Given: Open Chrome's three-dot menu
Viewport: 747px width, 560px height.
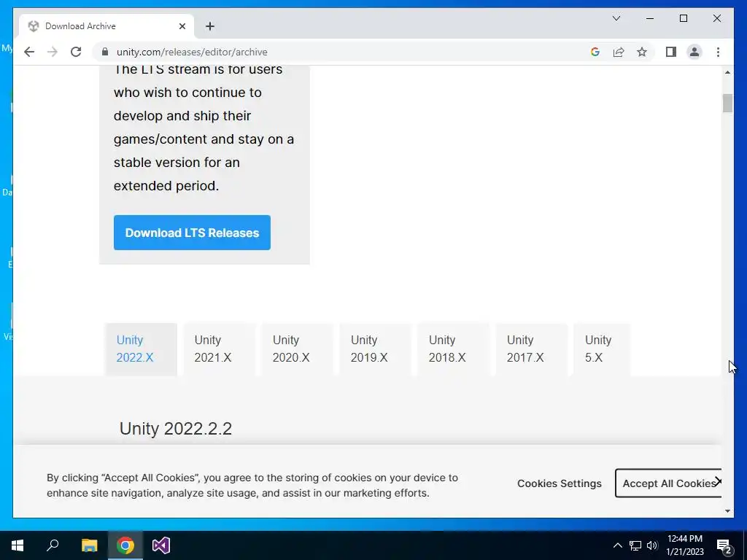Looking at the screenshot, I should tap(718, 52).
